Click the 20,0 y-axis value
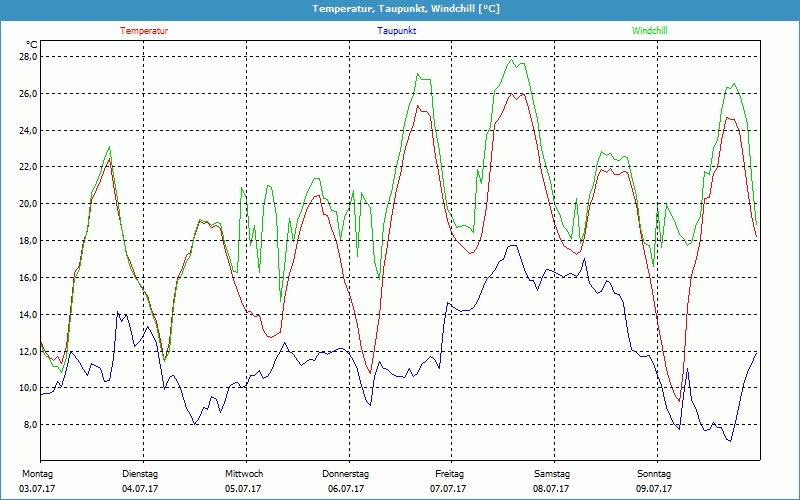 28,204
